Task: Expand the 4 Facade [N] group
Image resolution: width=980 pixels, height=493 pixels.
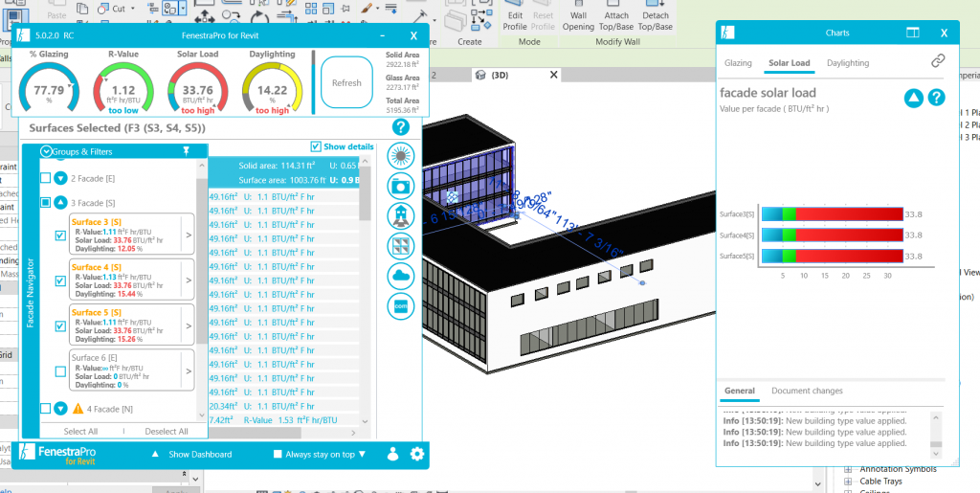Action: tap(60, 409)
